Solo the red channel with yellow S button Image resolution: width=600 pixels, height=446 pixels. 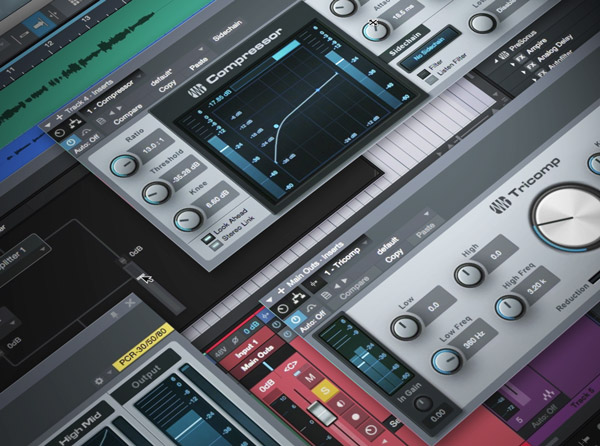(x=325, y=390)
